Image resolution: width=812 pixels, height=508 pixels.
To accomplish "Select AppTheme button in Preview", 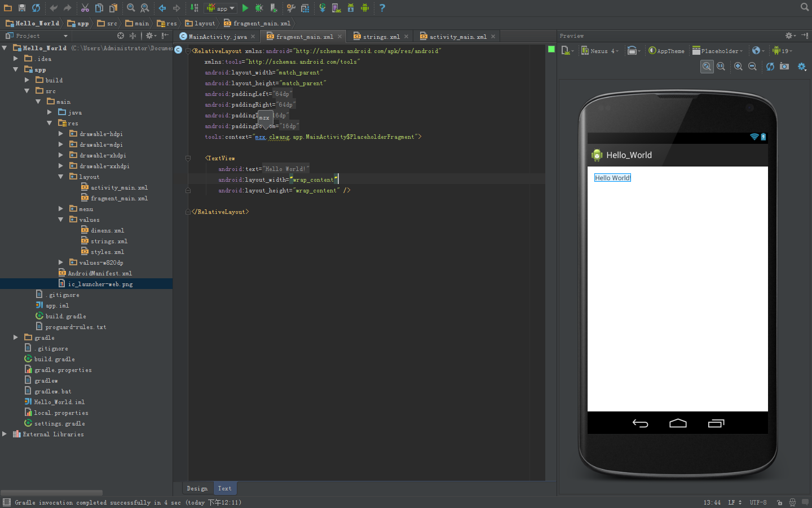I will tap(667, 51).
